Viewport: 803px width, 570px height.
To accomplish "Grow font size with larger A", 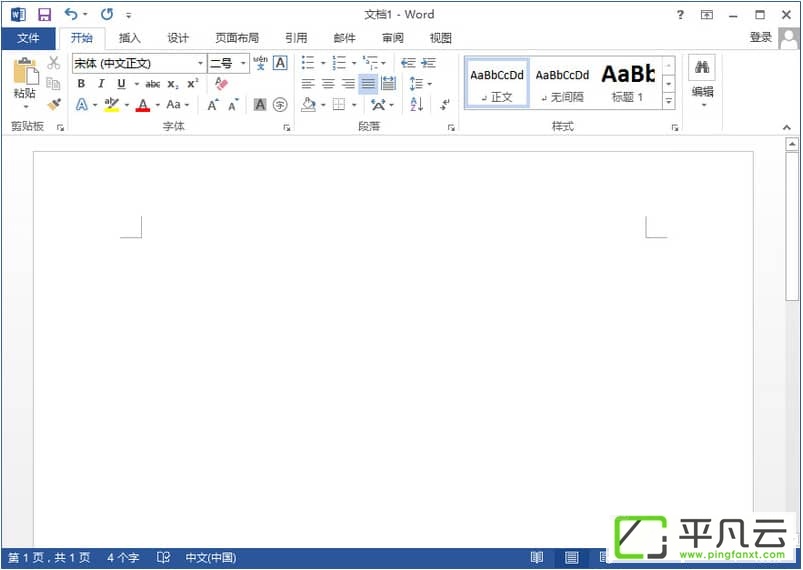I will [213, 105].
